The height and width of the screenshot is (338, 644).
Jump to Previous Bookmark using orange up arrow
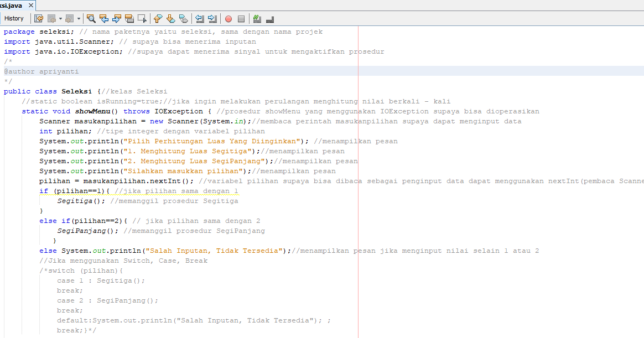(158, 18)
